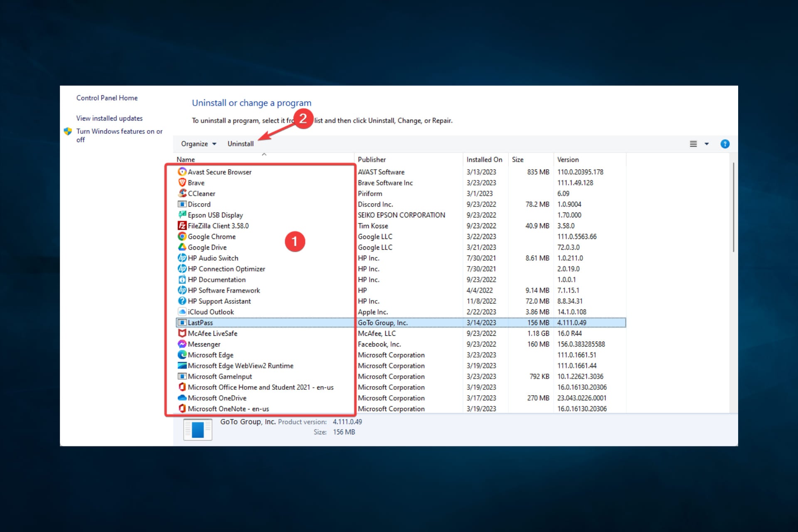The image size is (798, 532).
Task: Click the vertical scrollbar of program list
Action: click(x=733, y=208)
